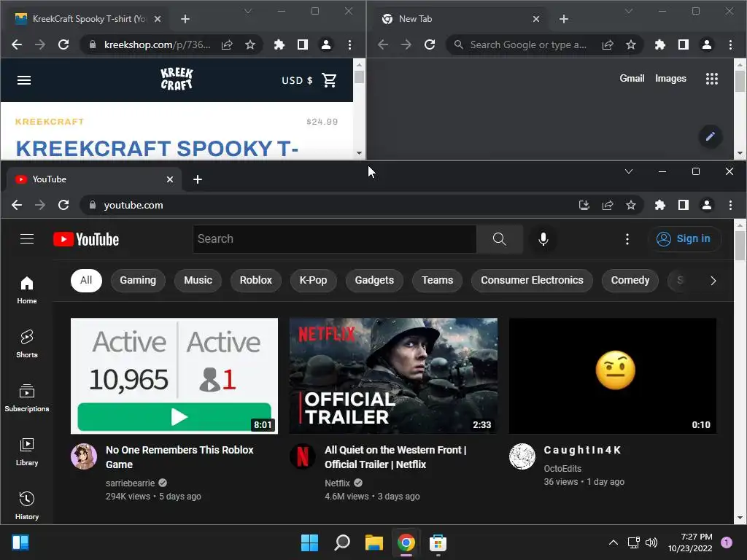Select the KreekCraft Spooky T-shirt tab
The width and height of the screenshot is (747, 560).
tap(88, 19)
